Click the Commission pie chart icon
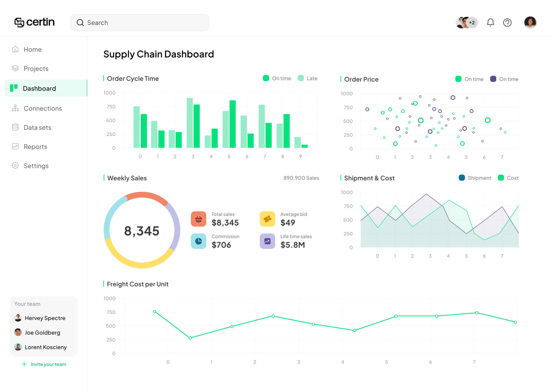 199,241
